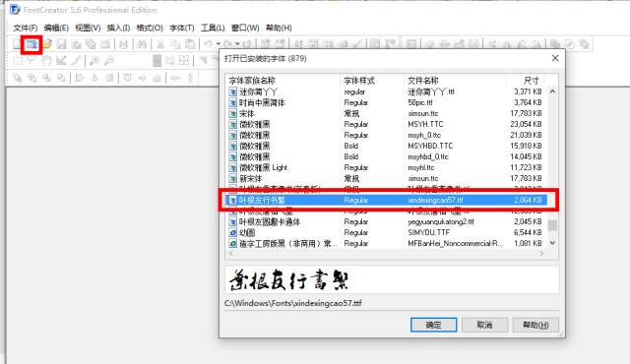Click the Redo arrow icon
The height and width of the screenshot is (364, 630).
pos(227,44)
